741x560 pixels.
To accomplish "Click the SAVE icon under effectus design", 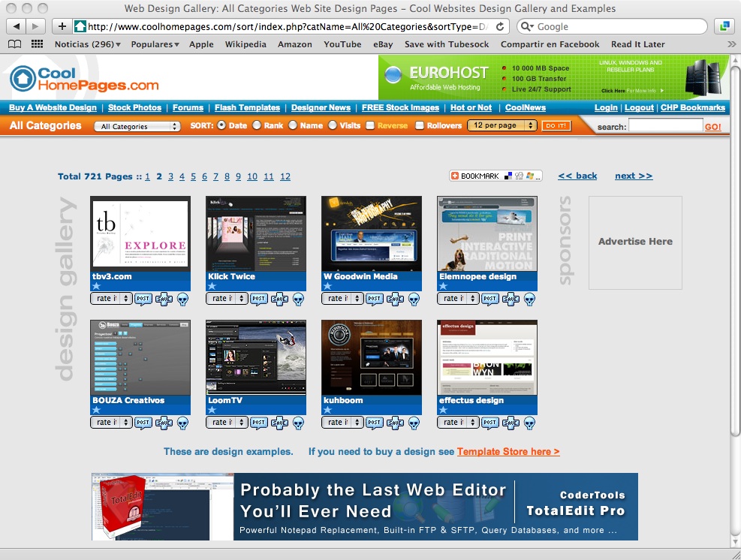I will click(x=511, y=423).
